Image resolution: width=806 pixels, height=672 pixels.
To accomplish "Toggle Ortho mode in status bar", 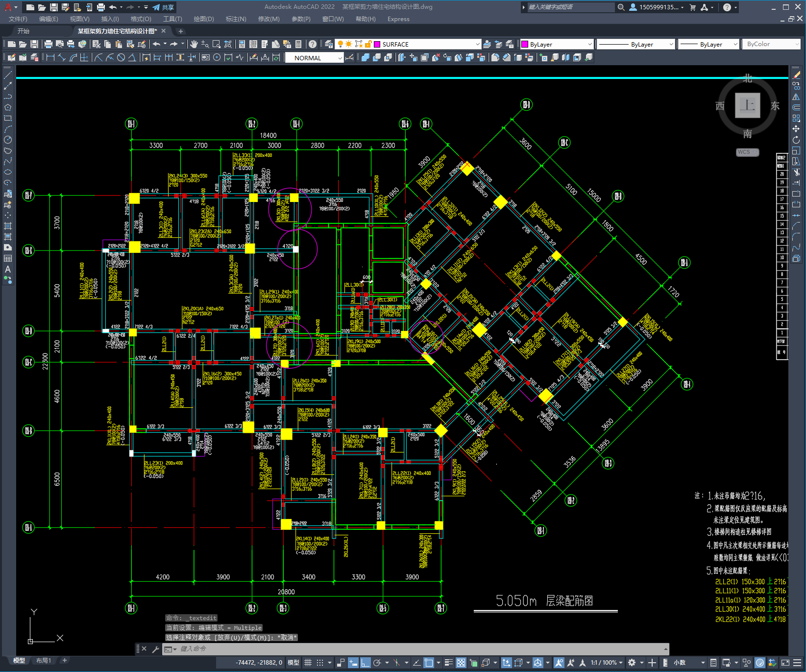I will tap(366, 663).
